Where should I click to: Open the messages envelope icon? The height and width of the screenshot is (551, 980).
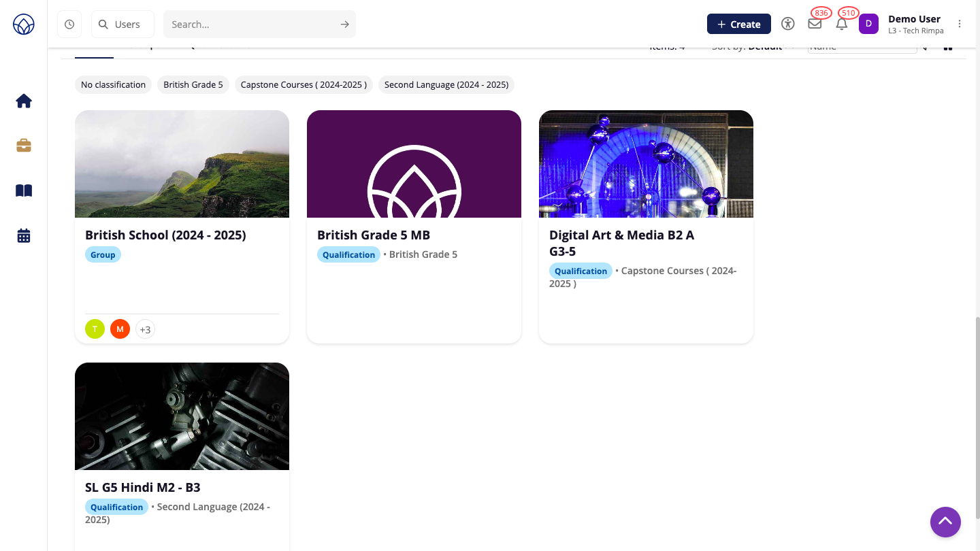(815, 24)
